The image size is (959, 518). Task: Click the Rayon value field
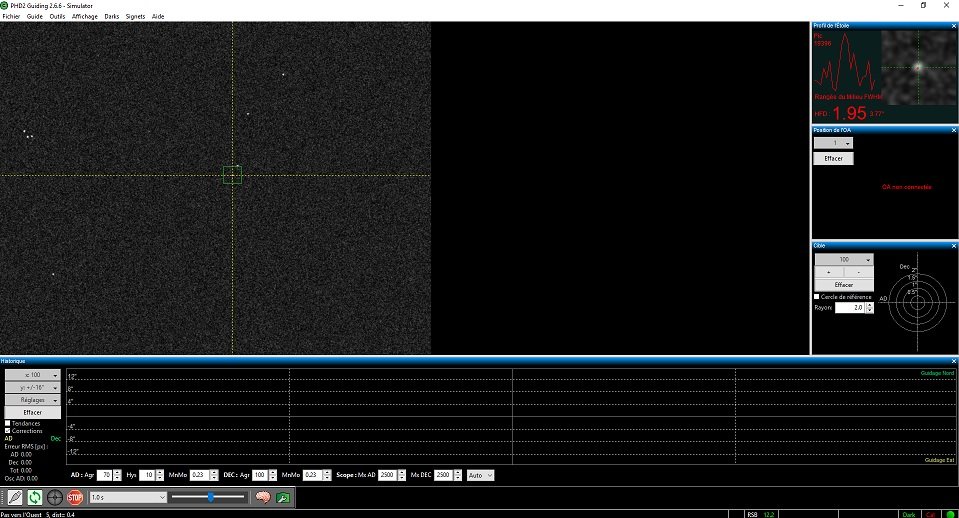click(x=850, y=308)
